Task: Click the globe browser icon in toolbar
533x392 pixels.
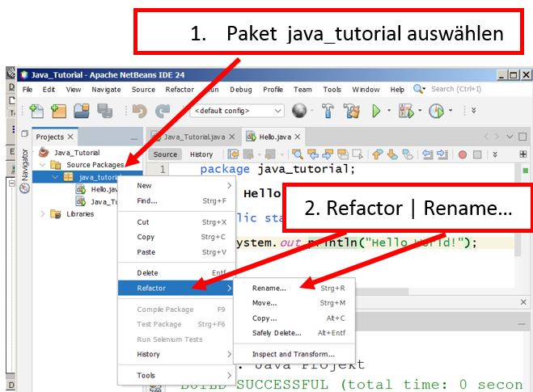Action: click(x=299, y=111)
